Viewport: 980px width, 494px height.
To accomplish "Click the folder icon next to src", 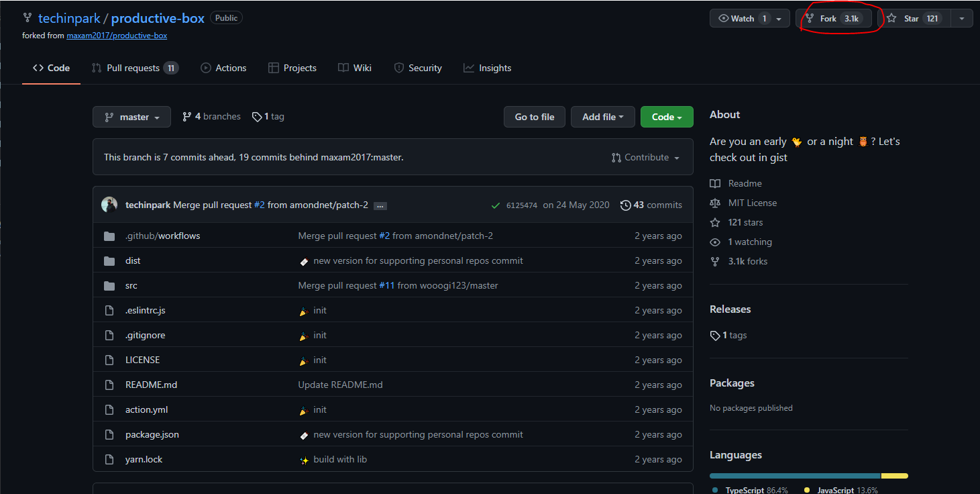I will pyautogui.click(x=109, y=286).
